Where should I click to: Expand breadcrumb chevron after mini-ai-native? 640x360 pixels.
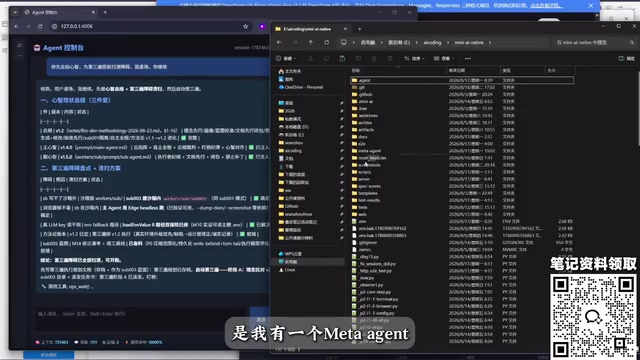point(490,42)
